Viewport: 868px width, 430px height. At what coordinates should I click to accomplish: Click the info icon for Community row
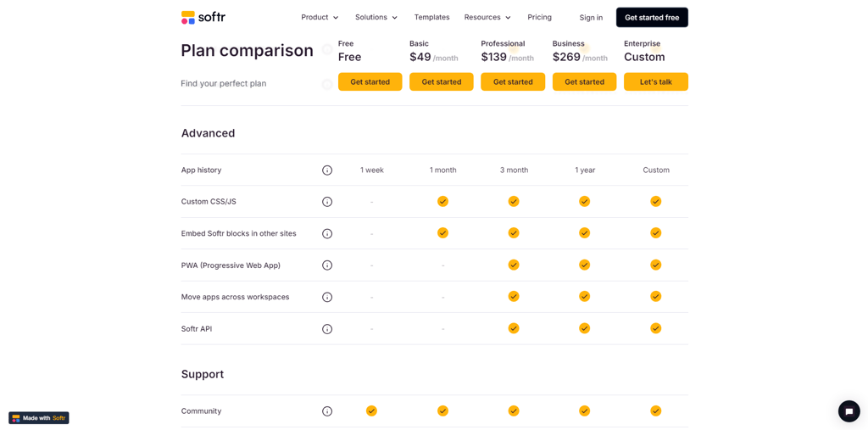pos(327,411)
